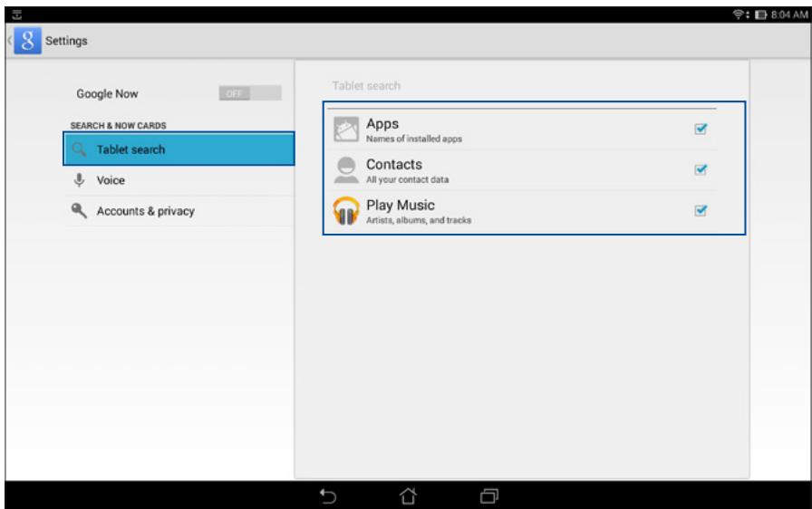This screenshot has width=812, height=509.
Task: Tap the Recent apps navigation button
Action: [x=488, y=496]
